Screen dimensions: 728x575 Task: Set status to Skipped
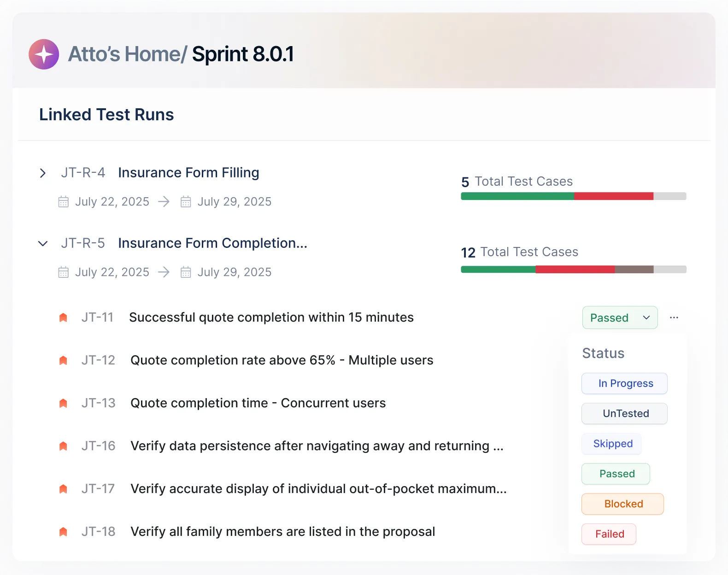612,444
